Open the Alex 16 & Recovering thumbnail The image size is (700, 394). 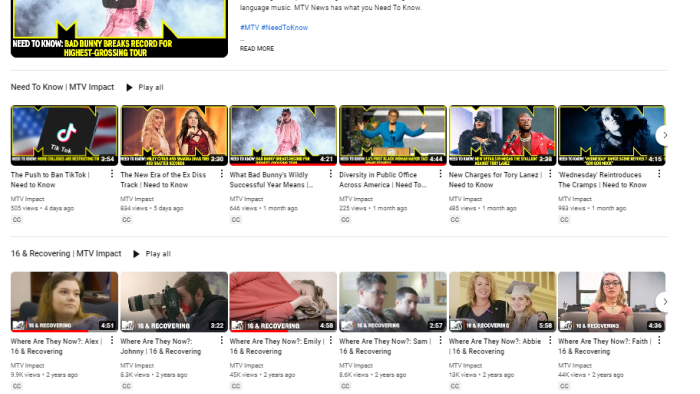[x=64, y=302]
